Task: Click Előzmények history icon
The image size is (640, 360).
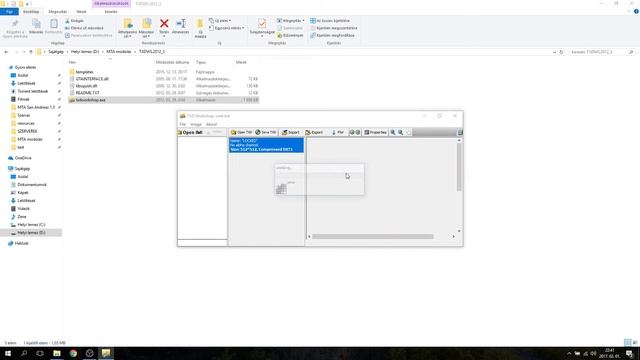Action: 290,36
